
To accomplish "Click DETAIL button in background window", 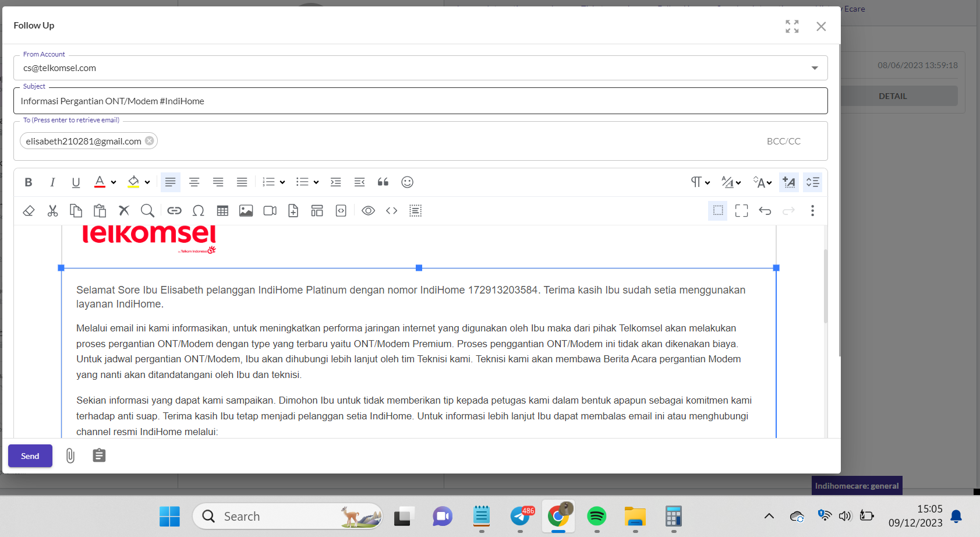I will pyautogui.click(x=893, y=96).
